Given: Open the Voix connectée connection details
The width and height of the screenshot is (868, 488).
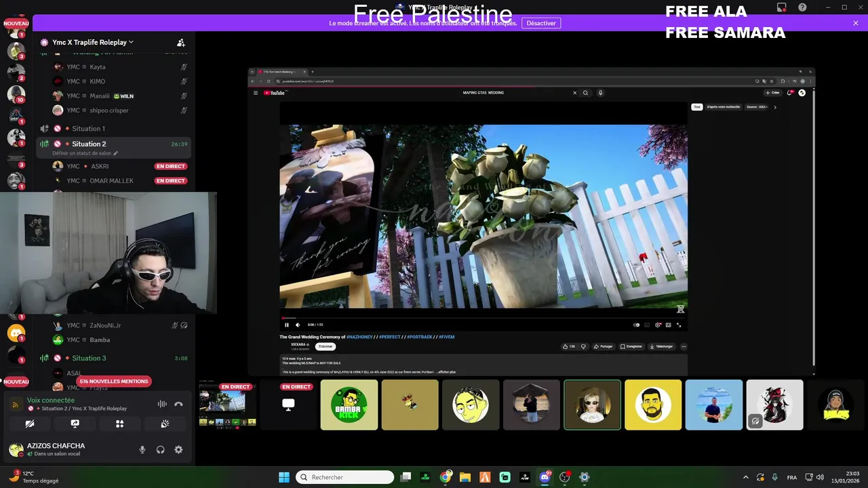Looking at the screenshot, I should [51, 401].
